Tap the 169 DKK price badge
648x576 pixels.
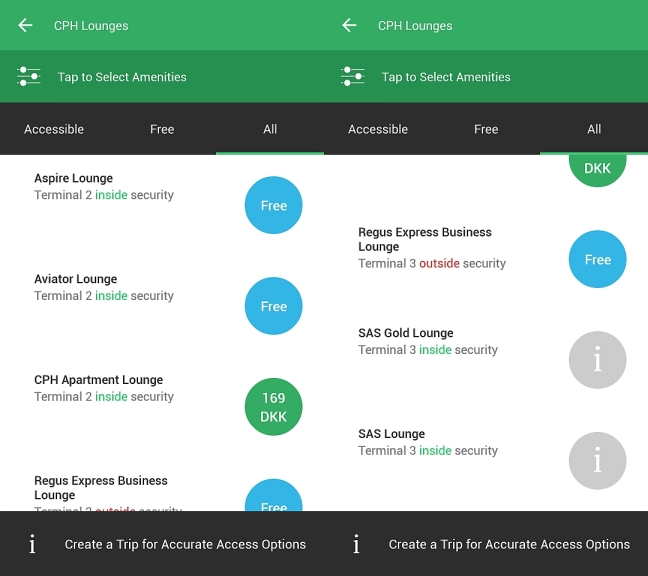click(274, 407)
